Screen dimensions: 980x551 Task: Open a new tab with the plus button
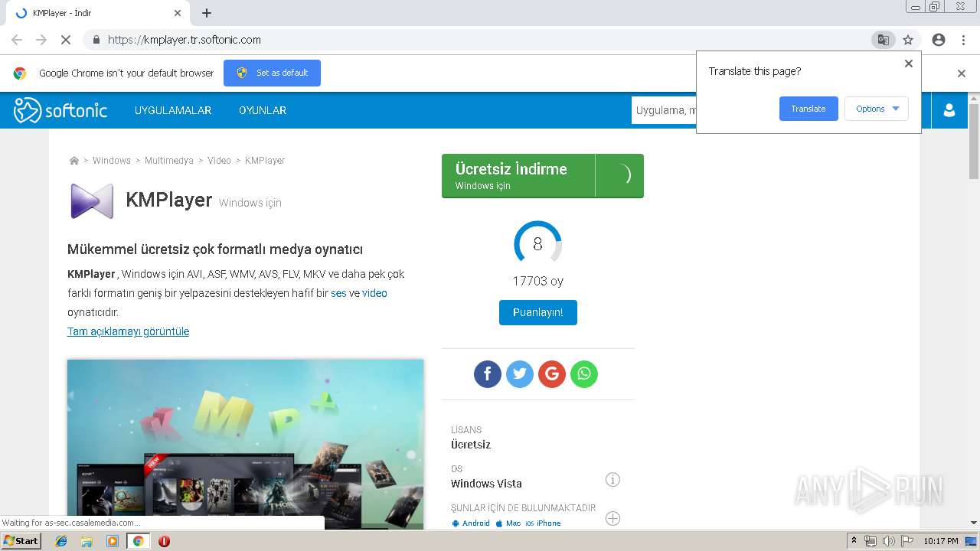(207, 13)
